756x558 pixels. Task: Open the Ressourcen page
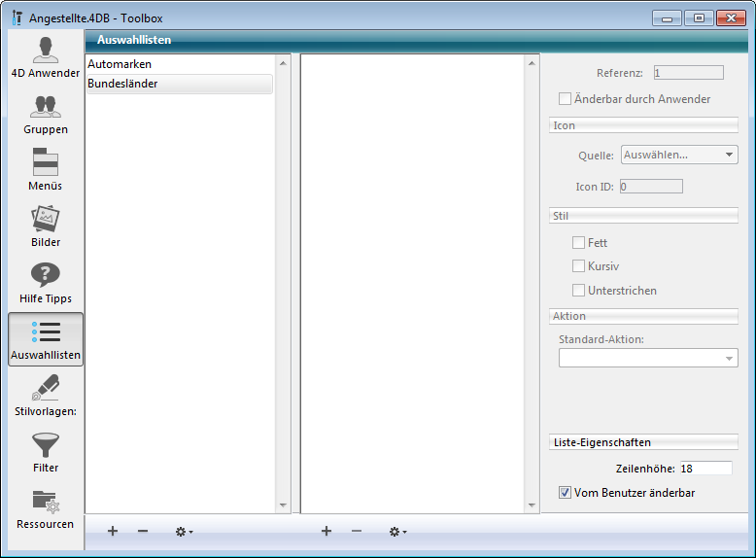click(45, 508)
